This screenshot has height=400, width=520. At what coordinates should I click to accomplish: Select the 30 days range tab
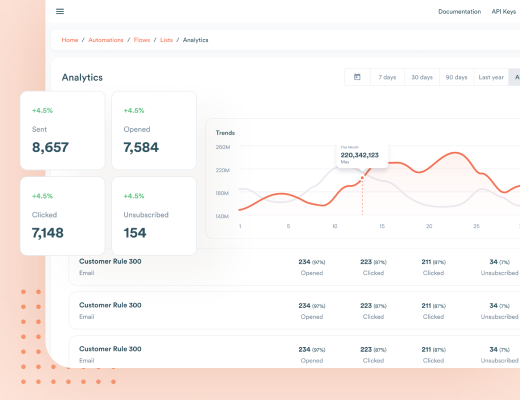(x=422, y=77)
